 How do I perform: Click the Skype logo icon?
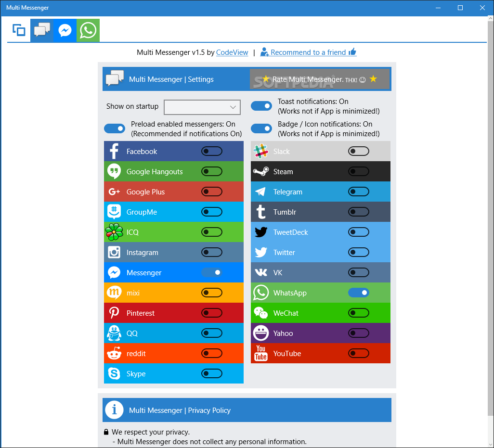pos(114,373)
